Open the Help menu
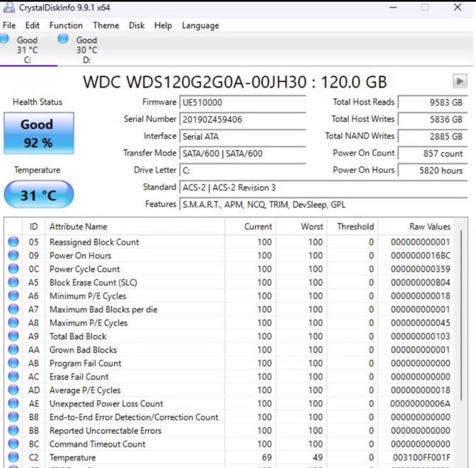Screen dimensions: 476x468 tap(163, 25)
